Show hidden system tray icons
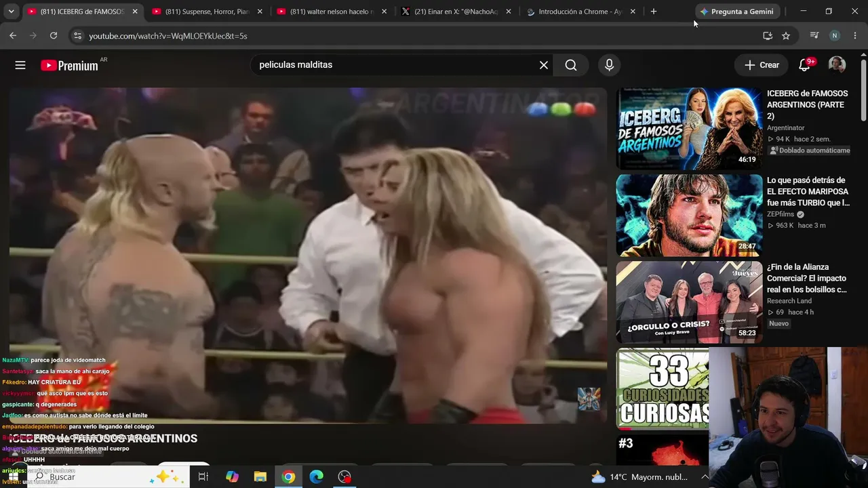The height and width of the screenshot is (488, 868). [705, 476]
